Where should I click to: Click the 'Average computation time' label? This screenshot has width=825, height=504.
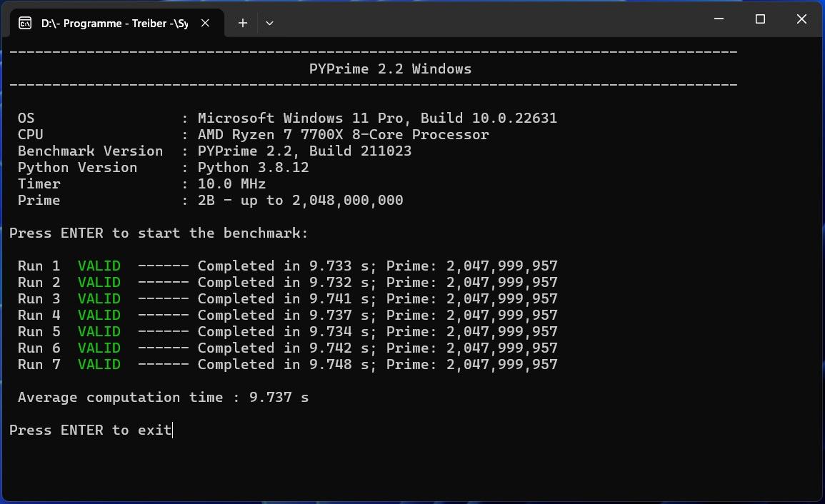click(x=121, y=397)
